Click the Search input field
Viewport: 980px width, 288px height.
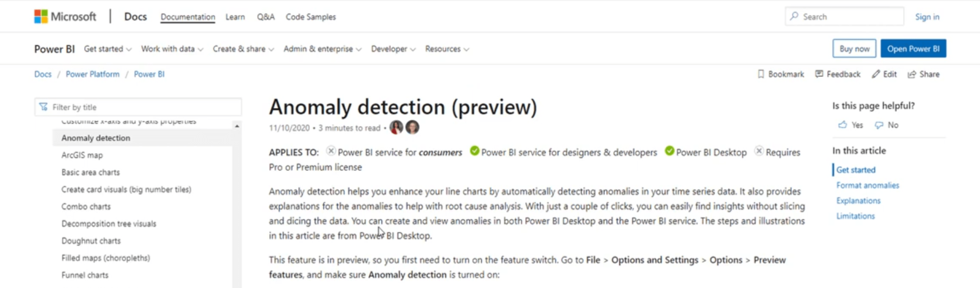(x=845, y=16)
